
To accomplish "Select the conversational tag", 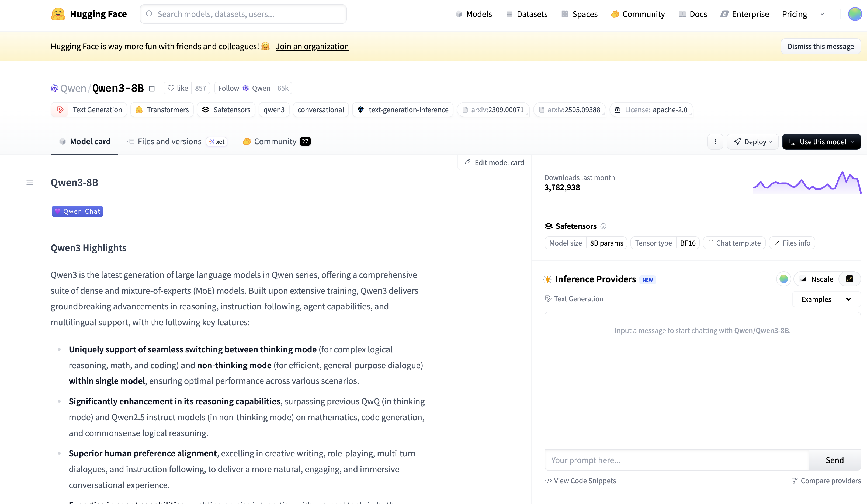I will coord(321,110).
